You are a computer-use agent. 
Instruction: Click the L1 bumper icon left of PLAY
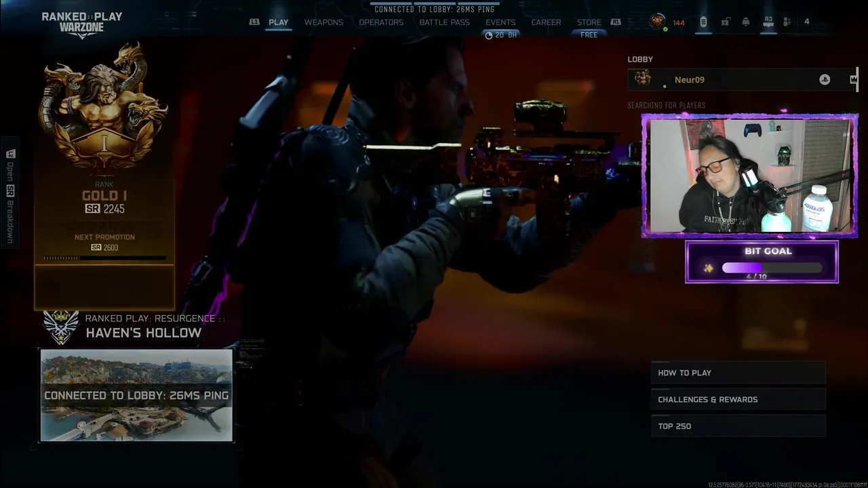pyautogui.click(x=254, y=22)
